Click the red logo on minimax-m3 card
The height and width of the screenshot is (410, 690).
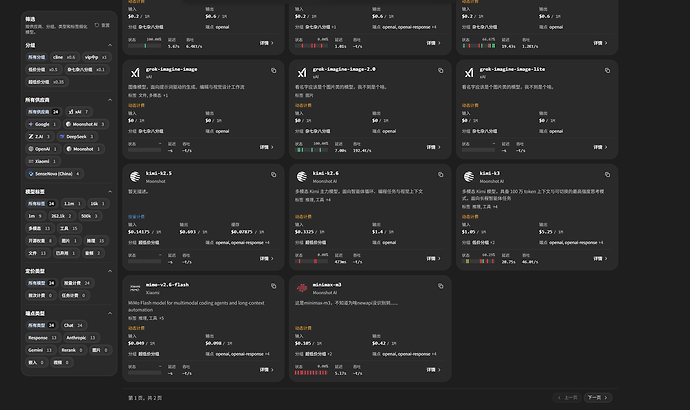(x=301, y=288)
